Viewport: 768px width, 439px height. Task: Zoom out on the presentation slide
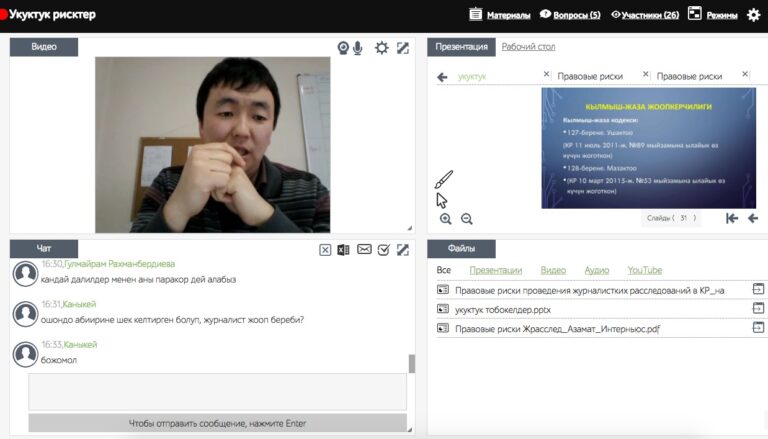click(466, 219)
